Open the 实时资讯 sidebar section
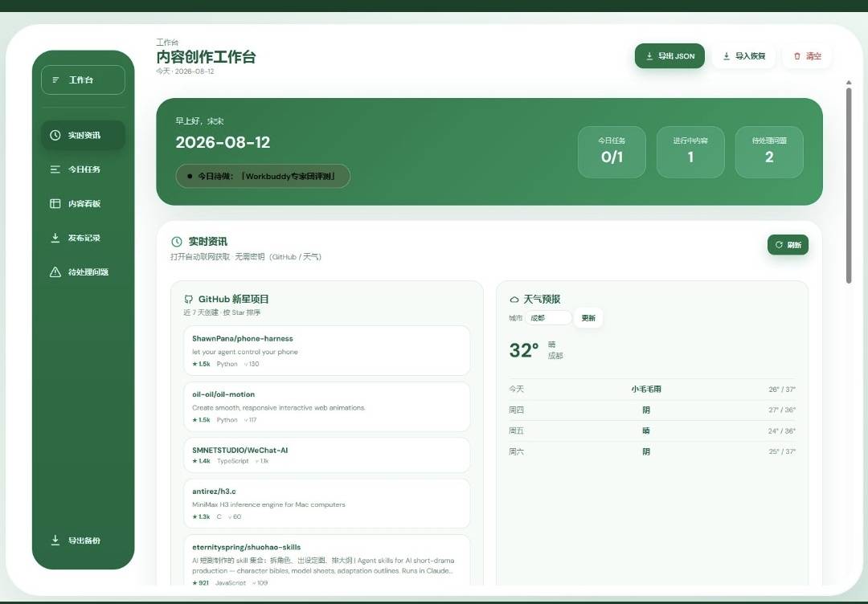This screenshot has height=604, width=868. click(x=83, y=135)
